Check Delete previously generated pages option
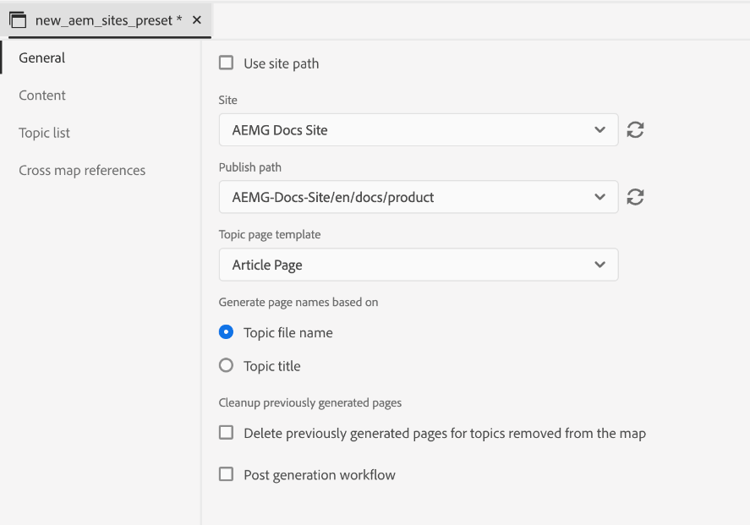This screenshot has height=525, width=750. click(226, 433)
